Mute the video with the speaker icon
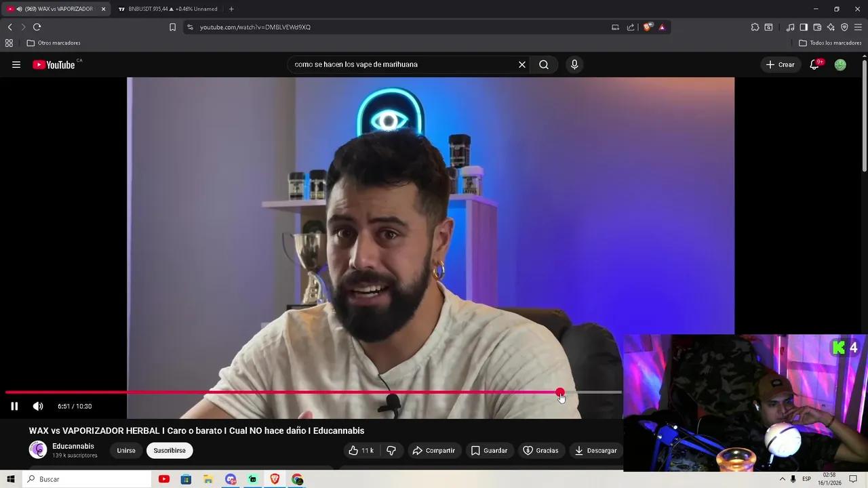This screenshot has width=868, height=488. coord(38,406)
